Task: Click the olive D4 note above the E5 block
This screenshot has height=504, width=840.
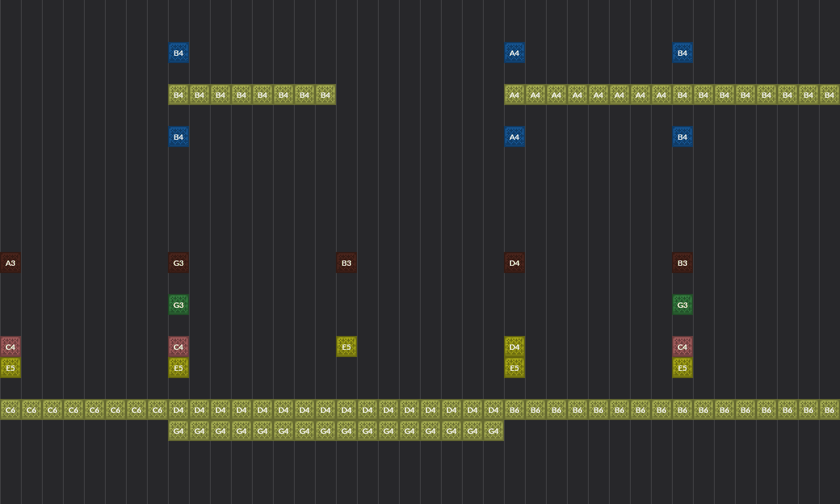Action: point(514,346)
